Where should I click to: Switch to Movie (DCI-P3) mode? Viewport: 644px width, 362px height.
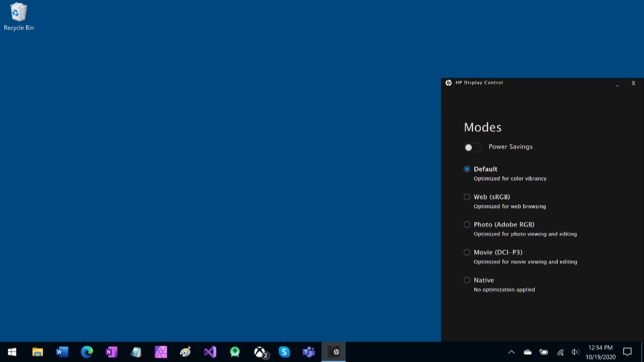pos(467,252)
